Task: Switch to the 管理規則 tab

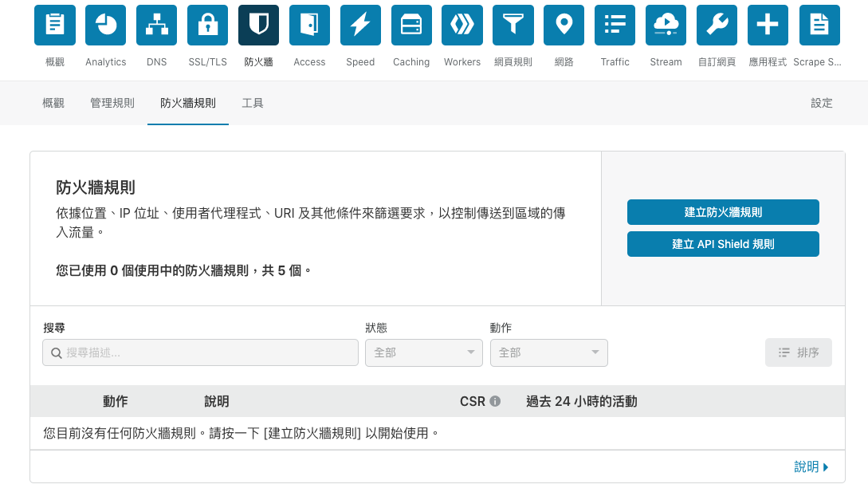Action: pyautogui.click(x=112, y=103)
